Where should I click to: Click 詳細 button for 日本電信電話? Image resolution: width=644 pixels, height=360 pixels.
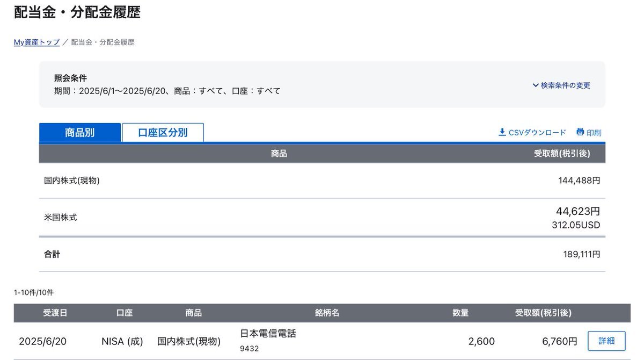coord(606,341)
